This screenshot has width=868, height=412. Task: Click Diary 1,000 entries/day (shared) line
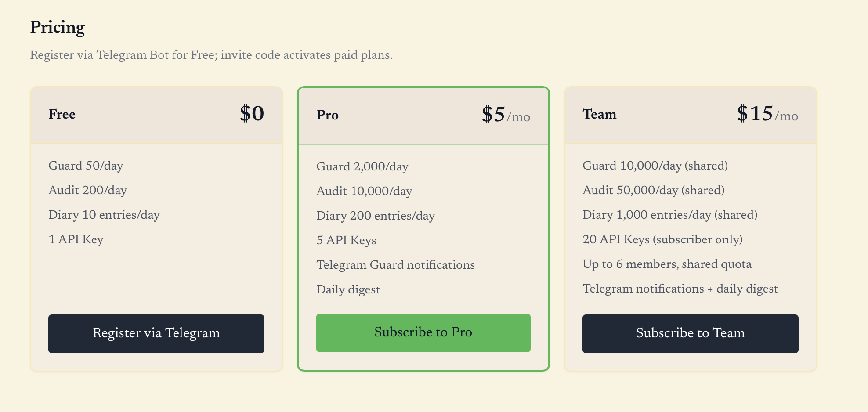pyautogui.click(x=670, y=215)
